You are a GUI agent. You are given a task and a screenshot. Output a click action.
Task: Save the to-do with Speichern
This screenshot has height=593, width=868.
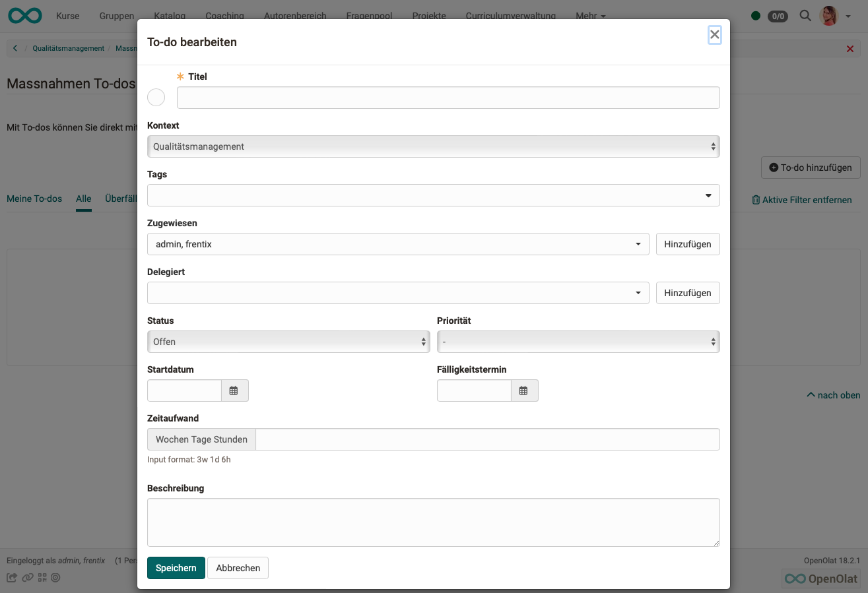(x=176, y=567)
